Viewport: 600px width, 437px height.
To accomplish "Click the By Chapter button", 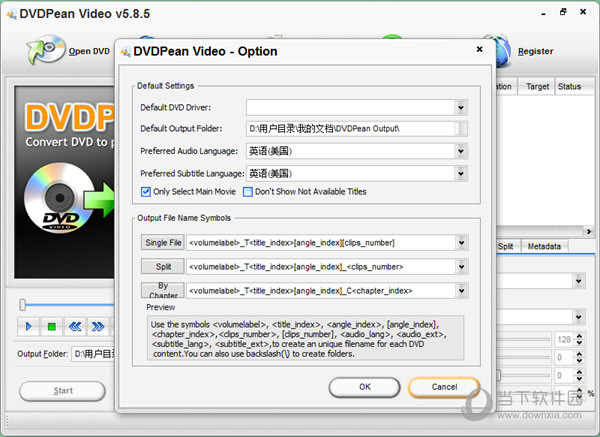I will pyautogui.click(x=163, y=290).
